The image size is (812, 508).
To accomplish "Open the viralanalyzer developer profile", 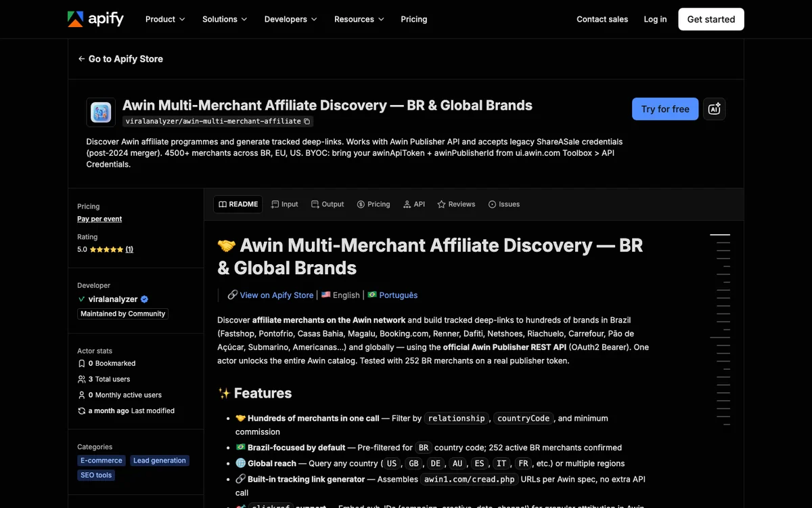I will pos(113,299).
